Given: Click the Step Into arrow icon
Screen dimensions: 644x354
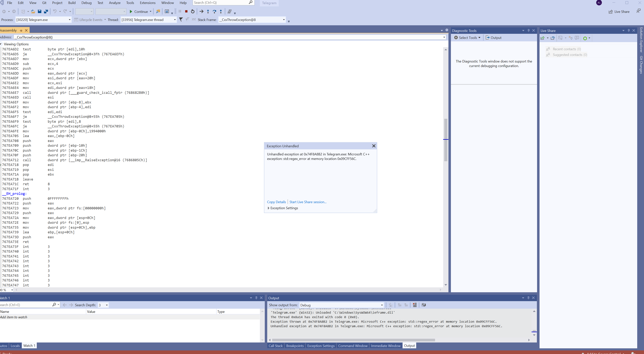Looking at the screenshot, I should pos(208,12).
